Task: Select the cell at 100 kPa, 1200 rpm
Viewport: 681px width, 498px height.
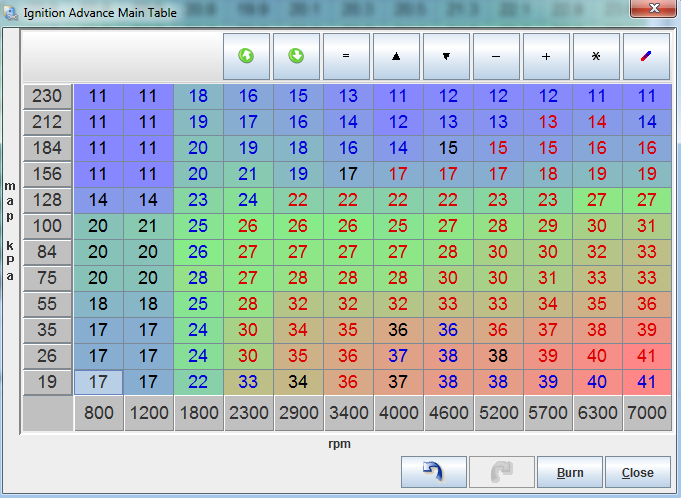Action: (x=148, y=225)
